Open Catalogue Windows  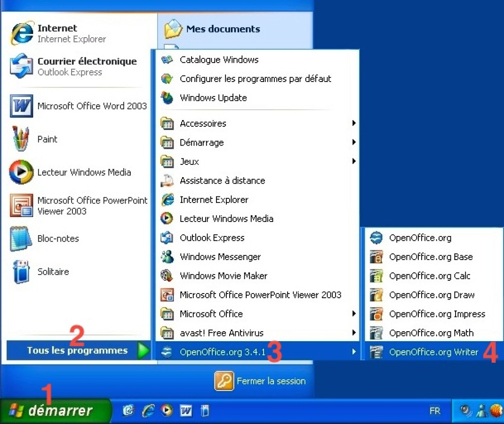click(257, 59)
